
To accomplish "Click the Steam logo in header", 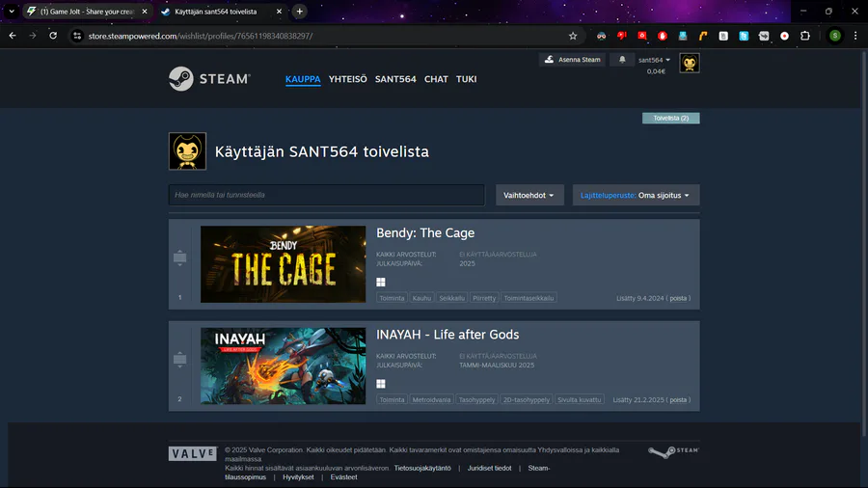I will pyautogui.click(x=209, y=78).
